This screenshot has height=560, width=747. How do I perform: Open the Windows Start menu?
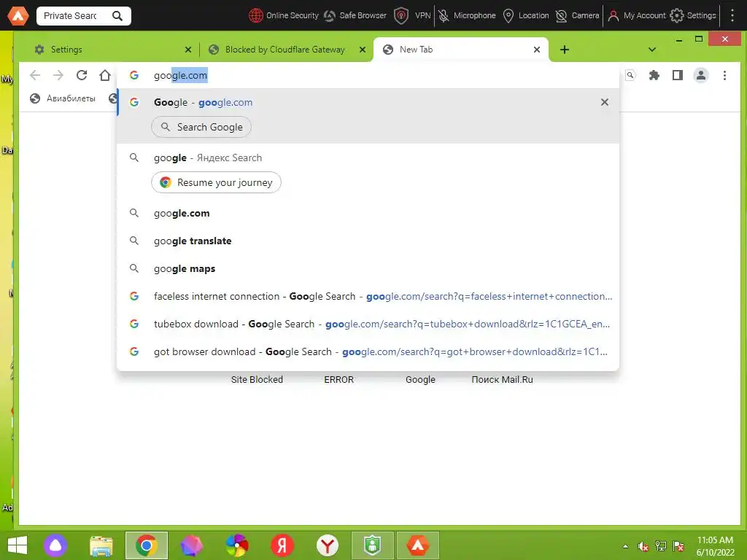18,545
